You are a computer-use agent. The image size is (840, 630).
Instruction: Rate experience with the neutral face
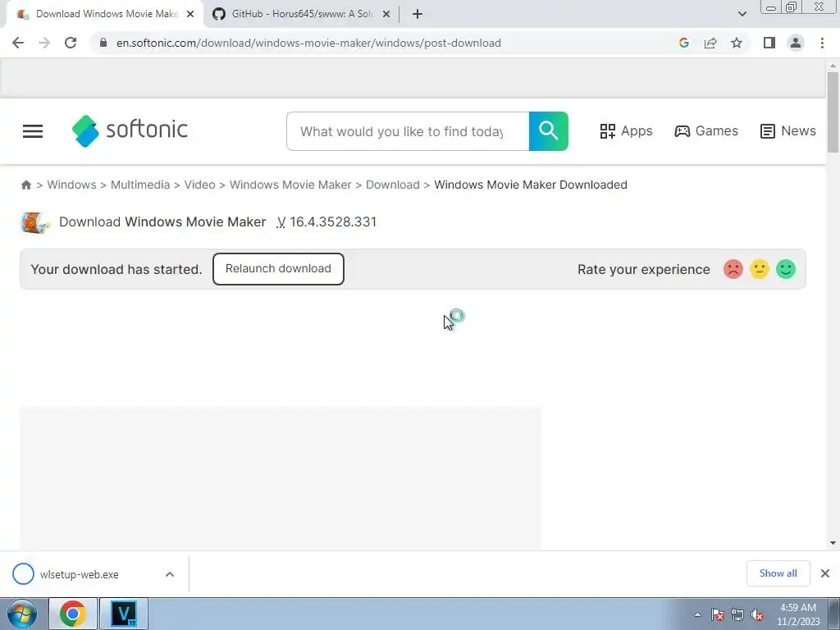tap(759, 269)
